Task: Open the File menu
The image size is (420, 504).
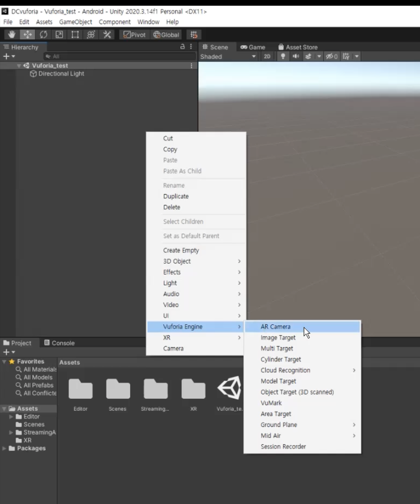Action: (x=8, y=22)
